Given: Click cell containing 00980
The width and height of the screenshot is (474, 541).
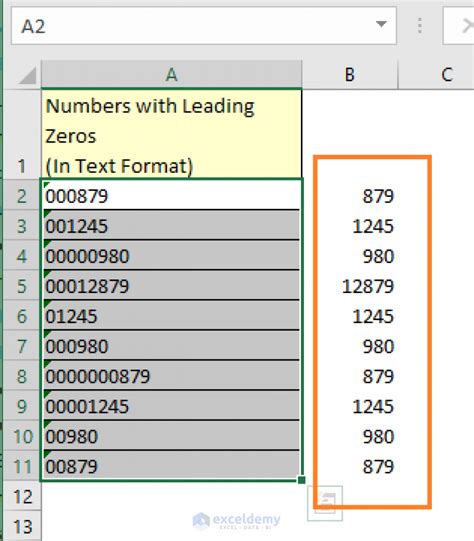Looking at the screenshot, I should (x=171, y=435).
